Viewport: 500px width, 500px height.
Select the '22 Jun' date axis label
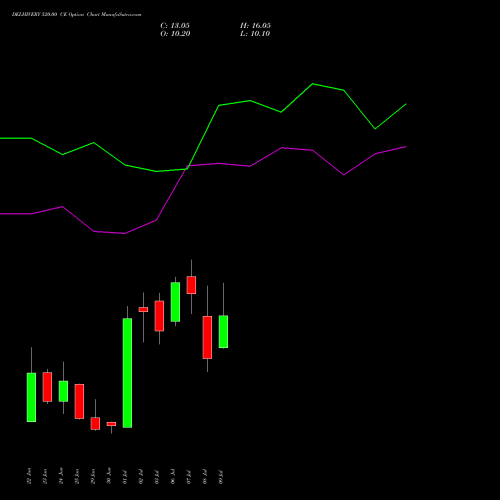(x=29, y=476)
